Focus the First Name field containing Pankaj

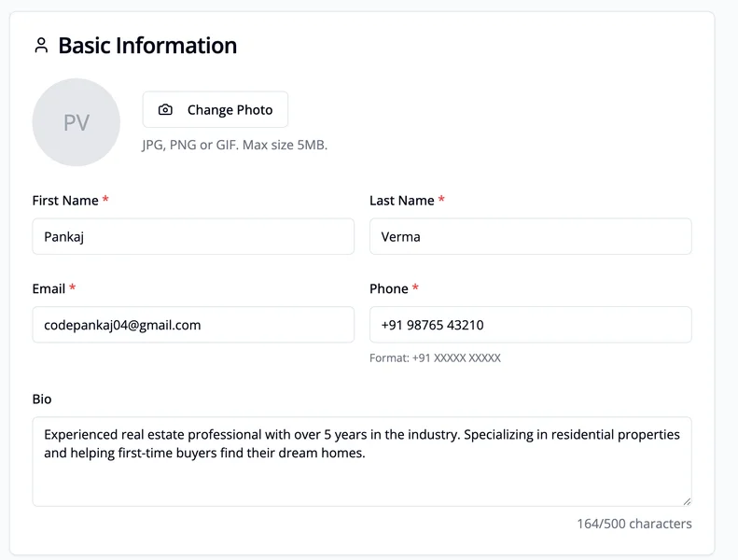[193, 237]
